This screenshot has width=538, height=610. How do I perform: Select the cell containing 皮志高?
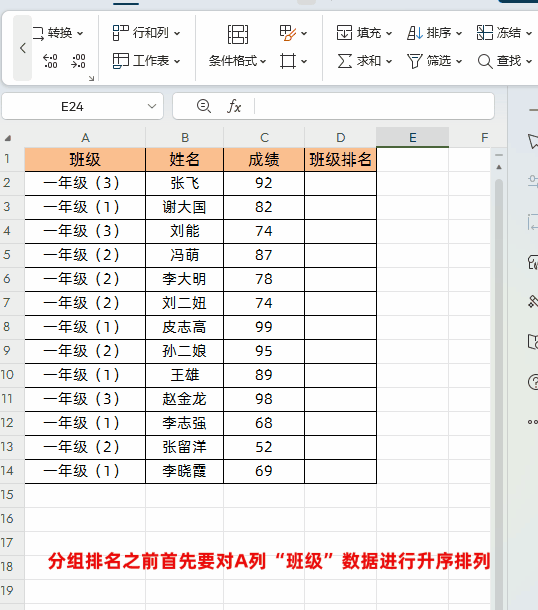click(x=185, y=327)
